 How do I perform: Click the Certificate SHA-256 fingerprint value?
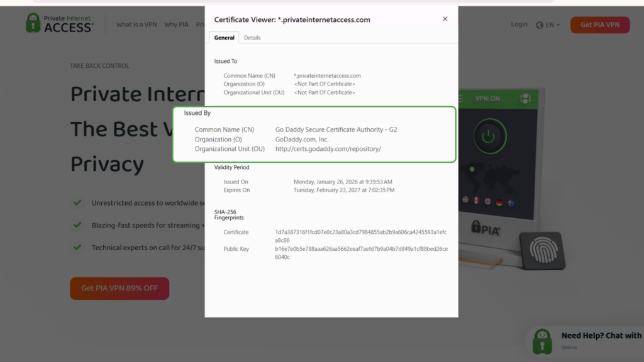pyautogui.click(x=361, y=236)
